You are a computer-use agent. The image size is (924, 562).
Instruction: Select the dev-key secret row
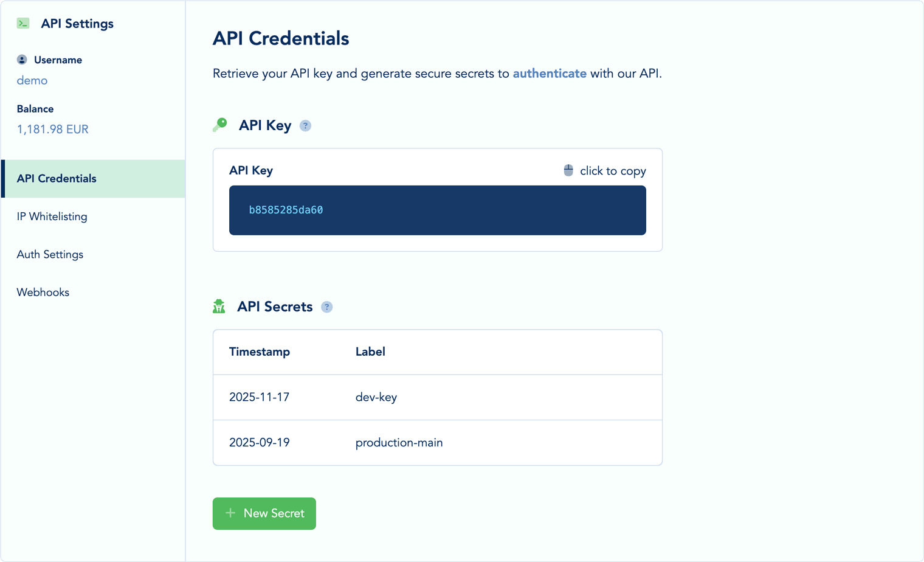[x=437, y=397]
